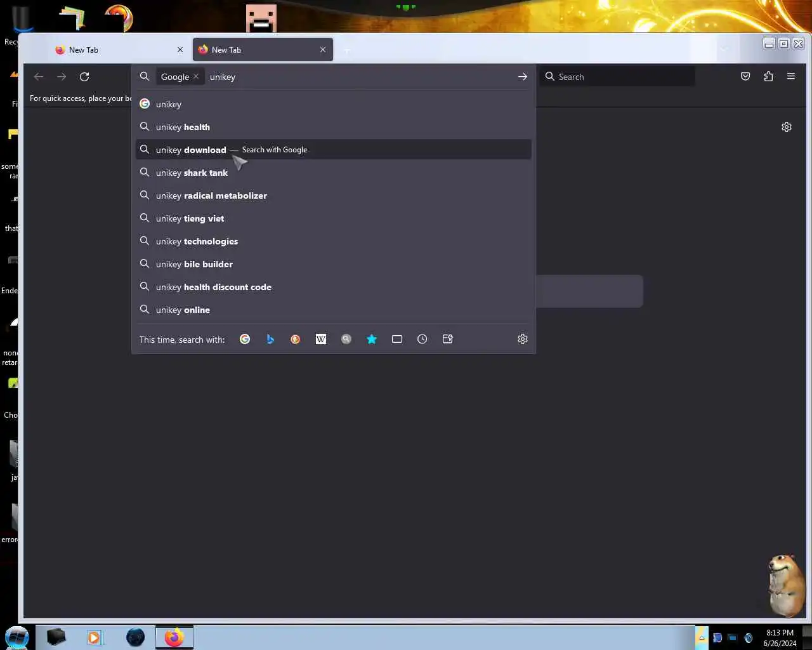Viewport: 812px width, 650px height.
Task: Remove the Google search mode chip
Action: pyautogui.click(x=196, y=77)
